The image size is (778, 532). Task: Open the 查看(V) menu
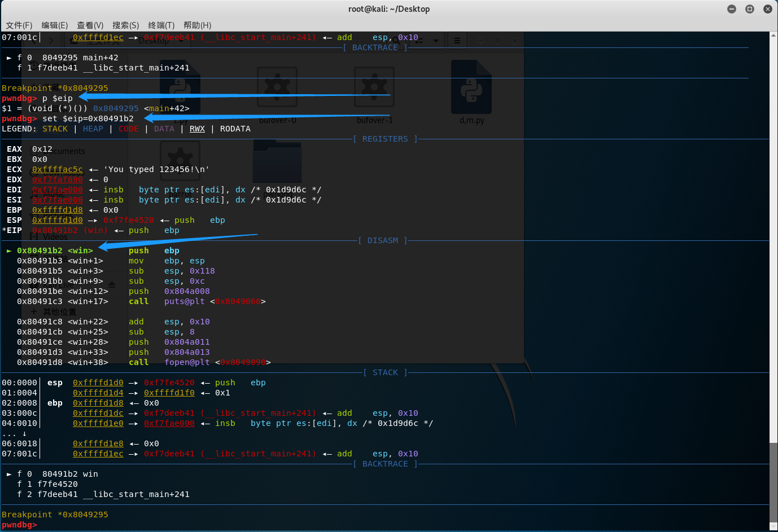(90, 25)
